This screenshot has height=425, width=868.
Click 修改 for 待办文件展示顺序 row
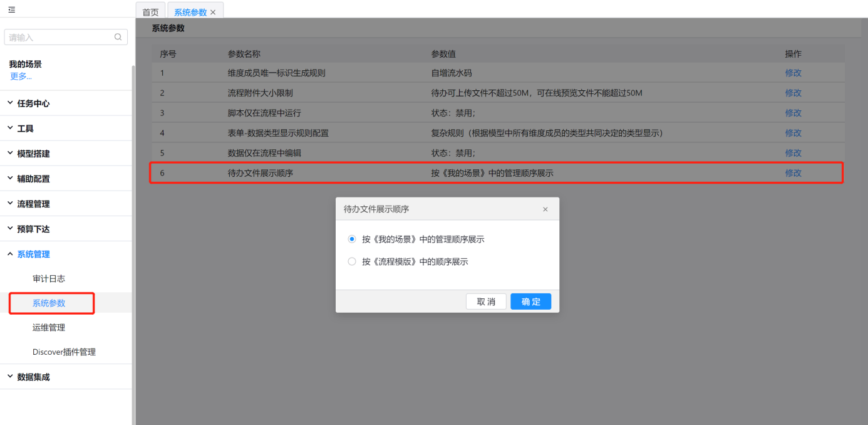click(793, 173)
